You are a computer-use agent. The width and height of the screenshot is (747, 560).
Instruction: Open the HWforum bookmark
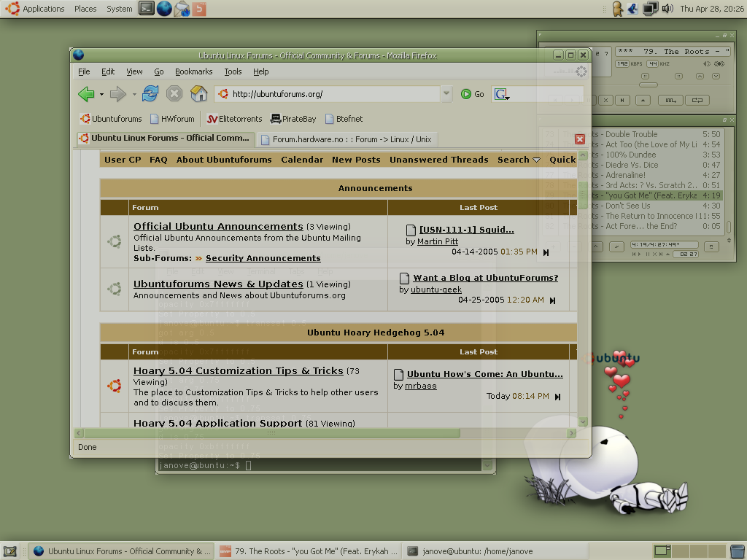(172, 119)
